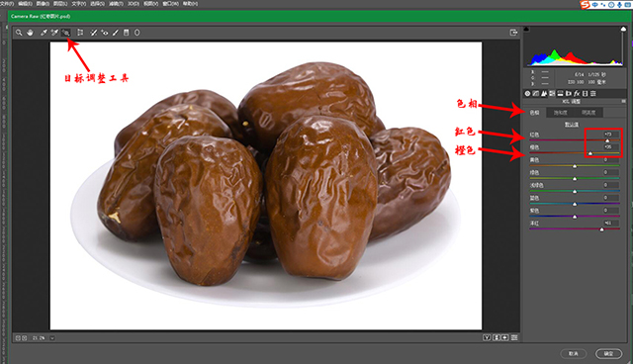Click the 绿色 hue slider handle
633x364 pixels.
pos(575,178)
